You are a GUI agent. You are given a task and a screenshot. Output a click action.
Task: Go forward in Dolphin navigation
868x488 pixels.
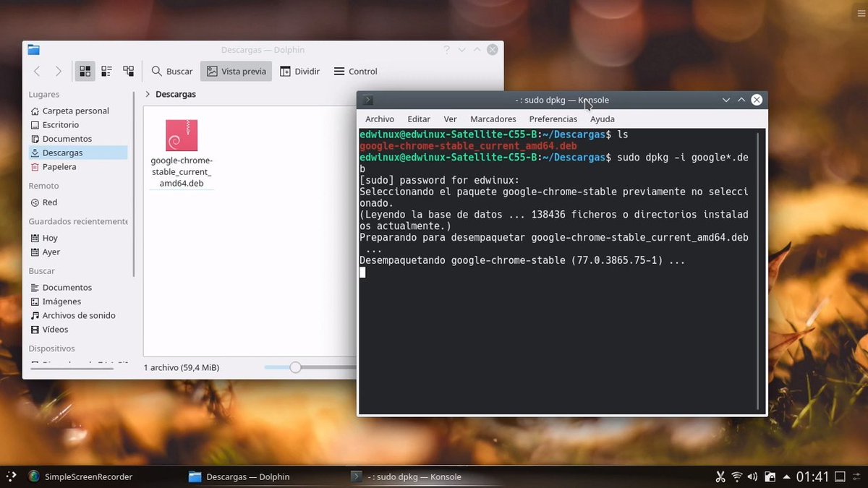point(58,71)
